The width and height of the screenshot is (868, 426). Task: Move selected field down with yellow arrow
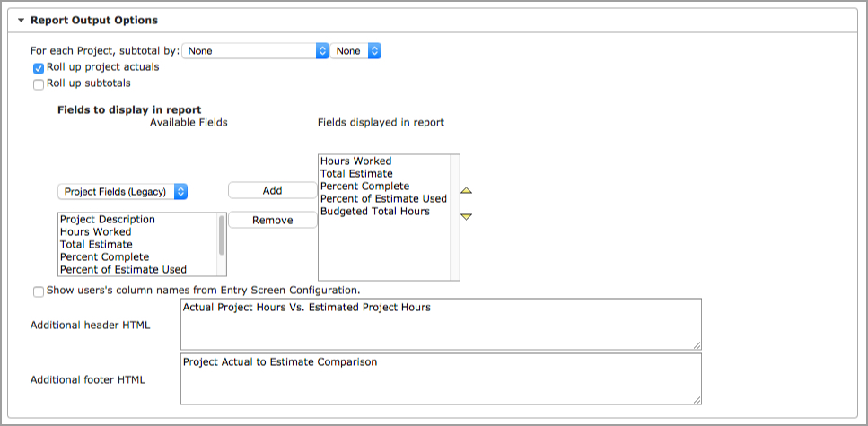pos(467,217)
